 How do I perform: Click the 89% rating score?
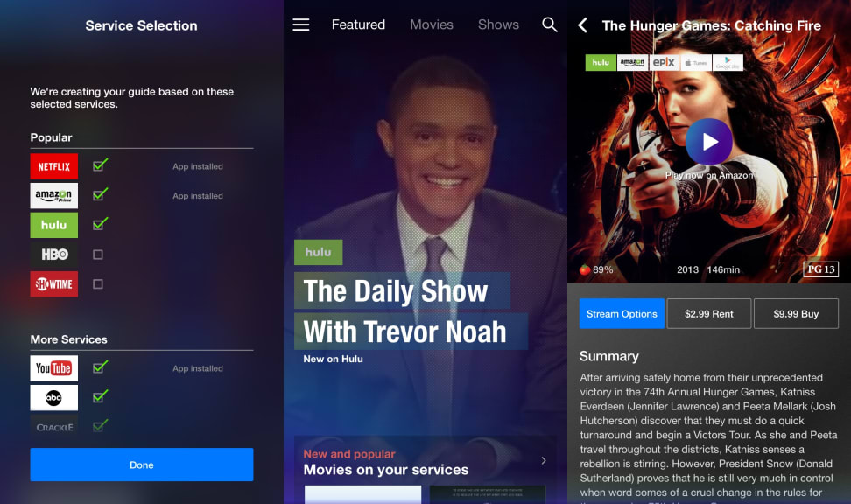click(603, 269)
